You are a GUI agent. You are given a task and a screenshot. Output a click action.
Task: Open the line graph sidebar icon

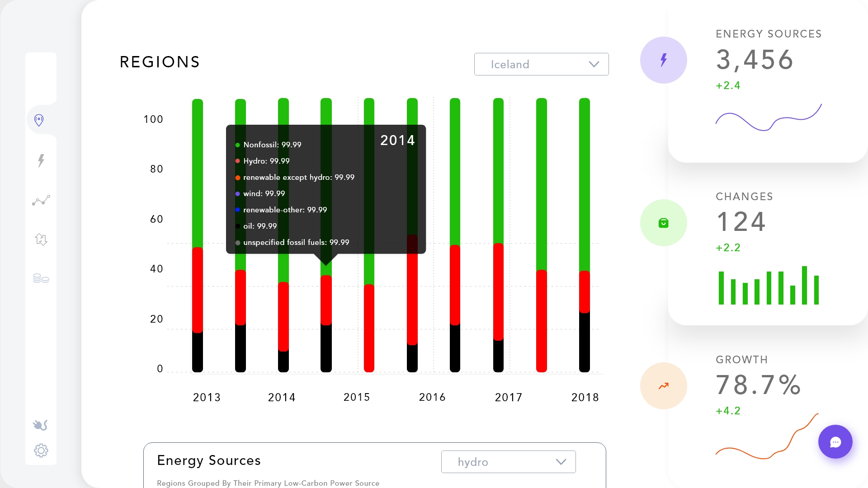(x=41, y=200)
